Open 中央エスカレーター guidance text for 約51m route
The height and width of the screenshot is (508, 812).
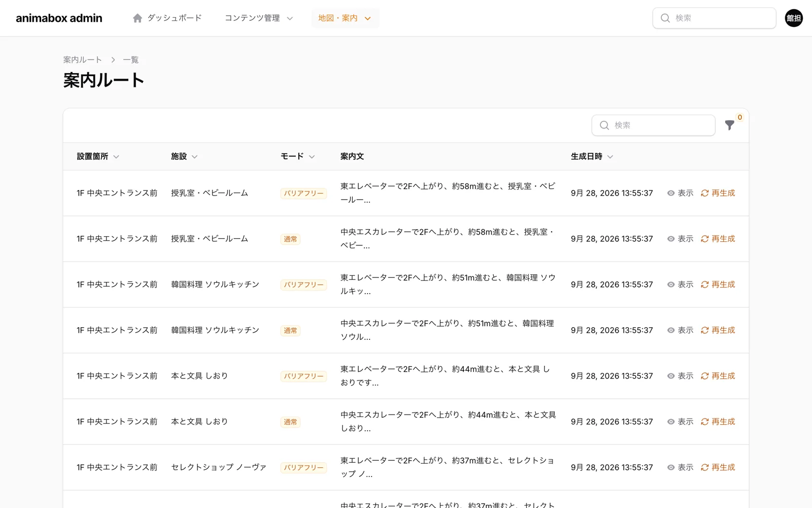tap(448, 330)
